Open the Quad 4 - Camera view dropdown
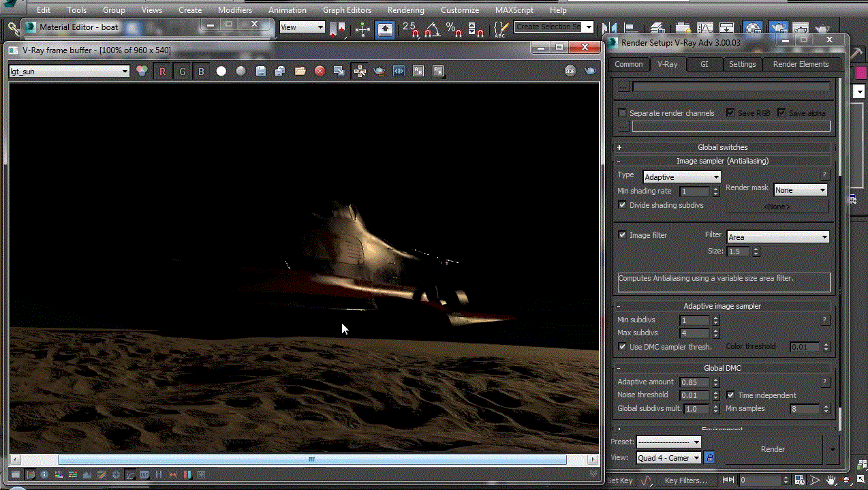The image size is (868, 490). pos(668,458)
